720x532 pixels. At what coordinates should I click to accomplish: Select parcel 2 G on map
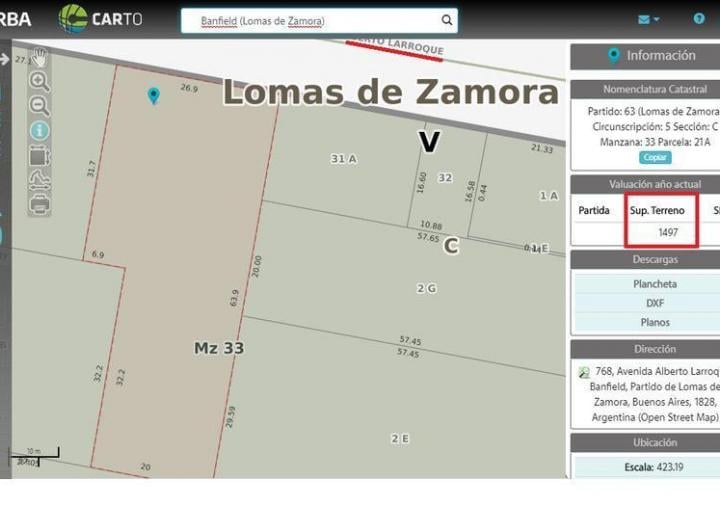tap(427, 288)
